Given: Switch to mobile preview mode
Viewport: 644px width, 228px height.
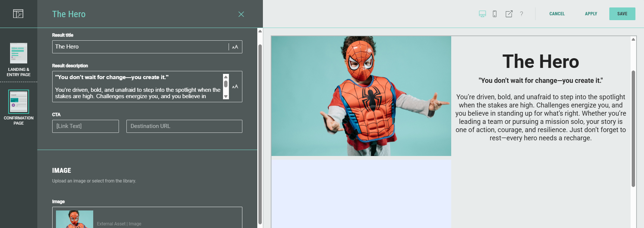Looking at the screenshot, I should [x=494, y=14].
